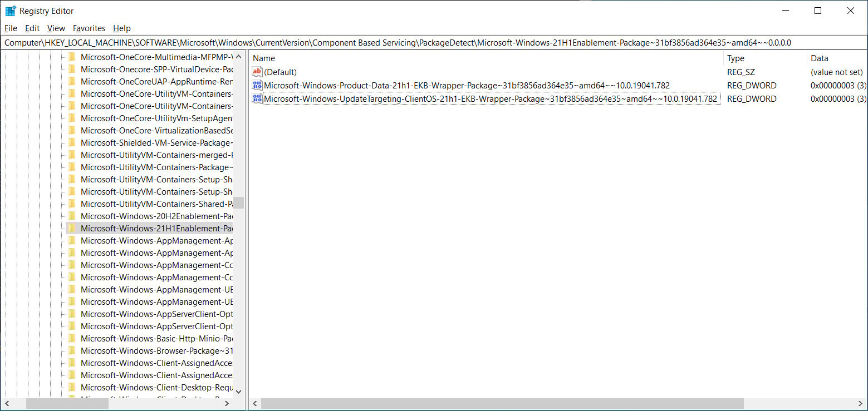Click the tree pane horizontal scrollbar left arrow

click(7, 403)
